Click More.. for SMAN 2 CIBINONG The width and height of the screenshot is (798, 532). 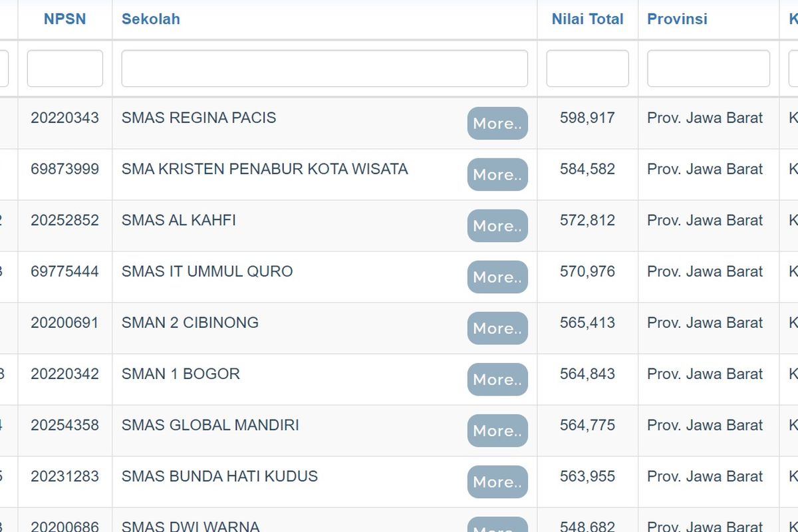pyautogui.click(x=497, y=328)
